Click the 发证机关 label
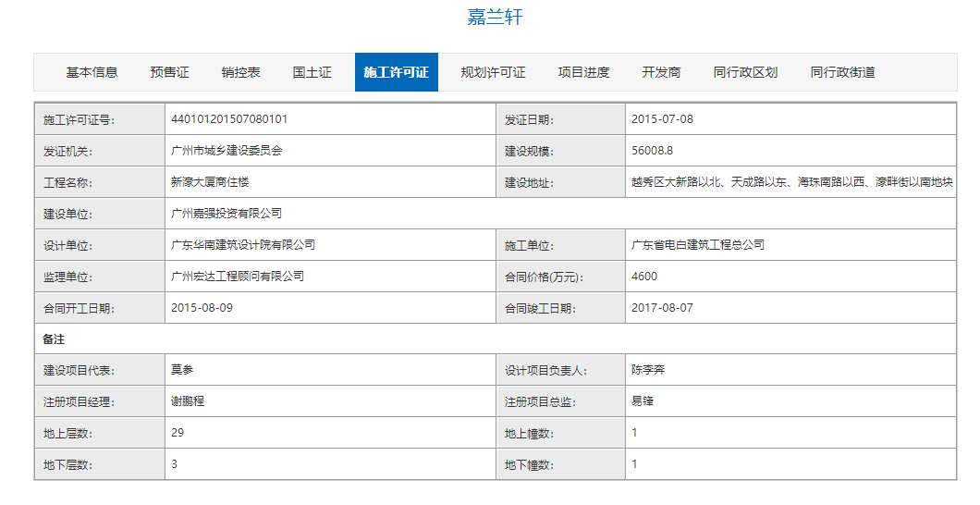This screenshot has width=980, height=505. click(x=67, y=152)
